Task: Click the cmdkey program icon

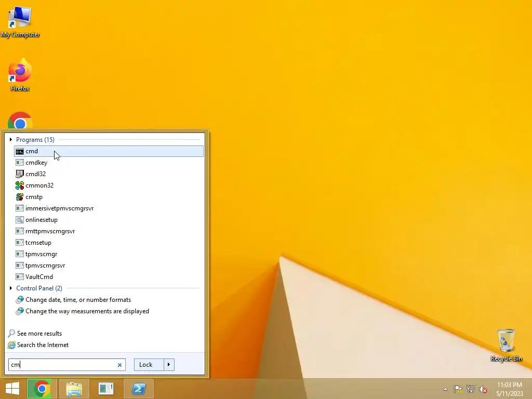Action: pyautogui.click(x=20, y=163)
